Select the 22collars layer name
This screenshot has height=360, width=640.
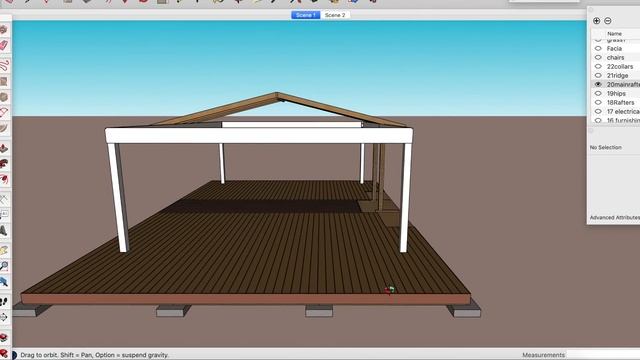620,67
